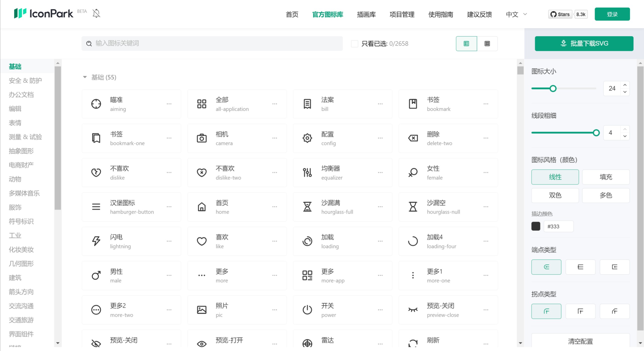Viewport: 644px width, 351px height.
Task: Click the 登录 button
Action: tap(612, 14)
